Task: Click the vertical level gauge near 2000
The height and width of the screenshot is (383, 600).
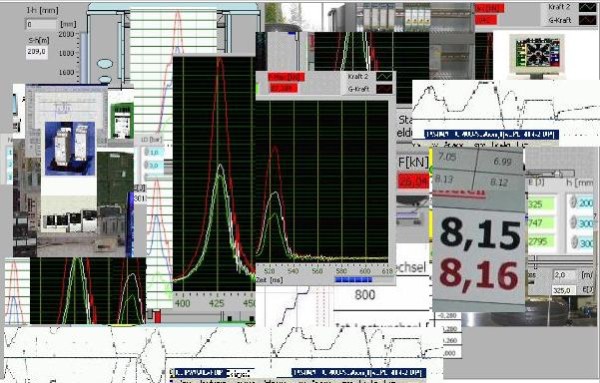Action: [84, 57]
